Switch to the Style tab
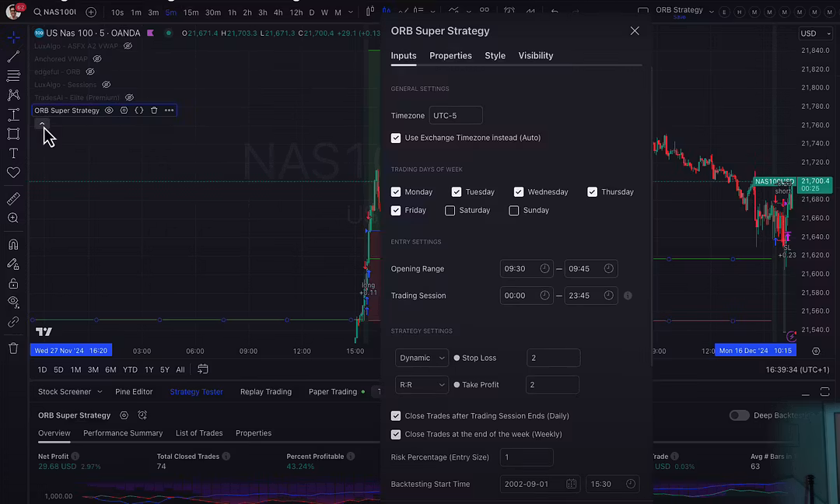This screenshot has width=840, height=504. coord(495,56)
